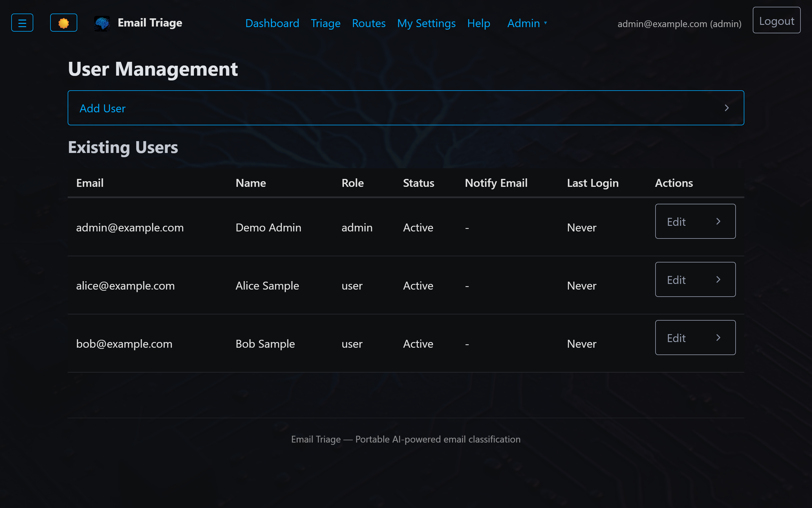812x508 pixels.
Task: Click the Actions column header
Action: coord(674,183)
